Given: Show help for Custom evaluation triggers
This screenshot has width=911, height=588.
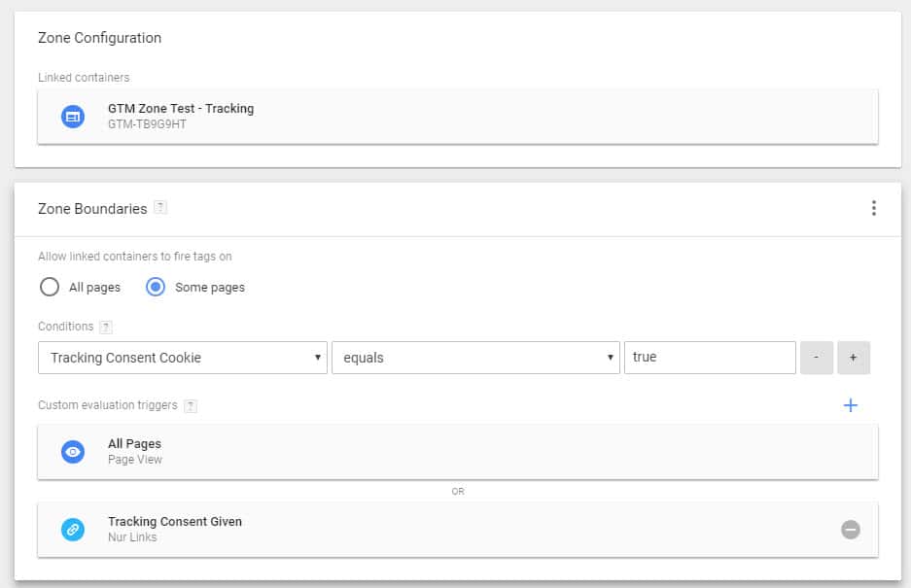Looking at the screenshot, I should click(191, 405).
